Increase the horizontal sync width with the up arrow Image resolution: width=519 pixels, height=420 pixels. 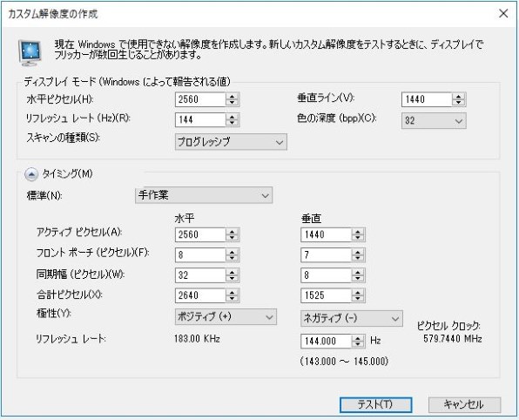(x=232, y=272)
